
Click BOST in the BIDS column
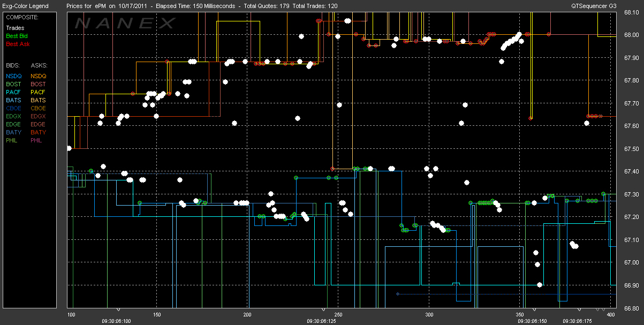click(x=13, y=84)
